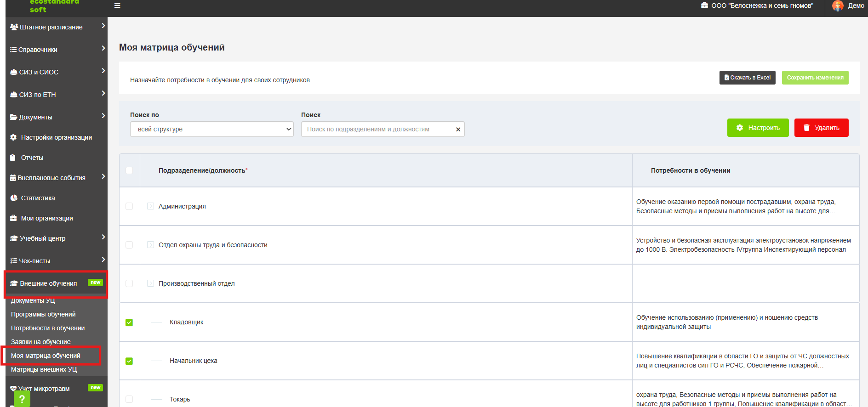Click the Скачать в Excel button
Viewport: 868px width, 407px height.
tap(748, 78)
